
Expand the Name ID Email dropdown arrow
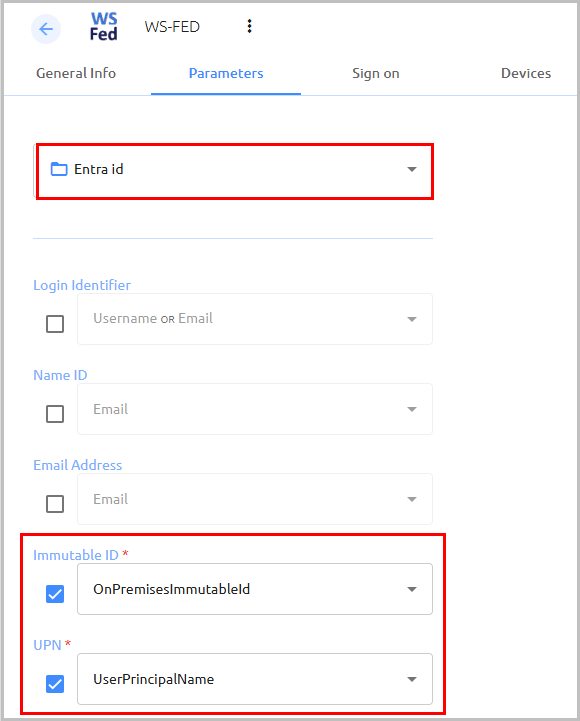click(x=412, y=409)
